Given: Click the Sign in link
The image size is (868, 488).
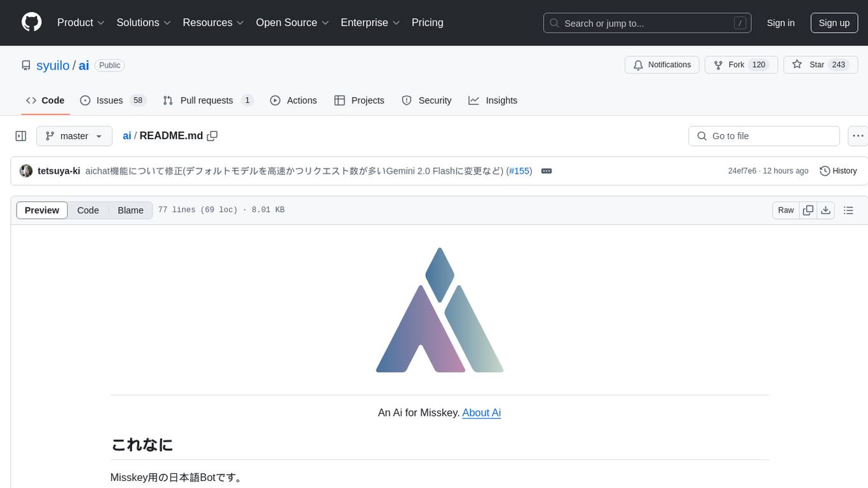Looking at the screenshot, I should pos(781,23).
